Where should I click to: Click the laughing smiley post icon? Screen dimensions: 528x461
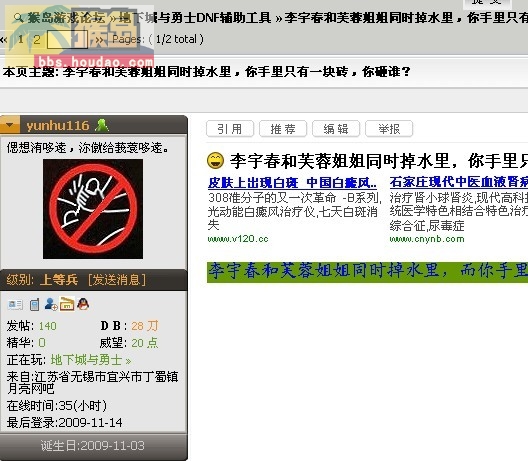click(x=216, y=160)
